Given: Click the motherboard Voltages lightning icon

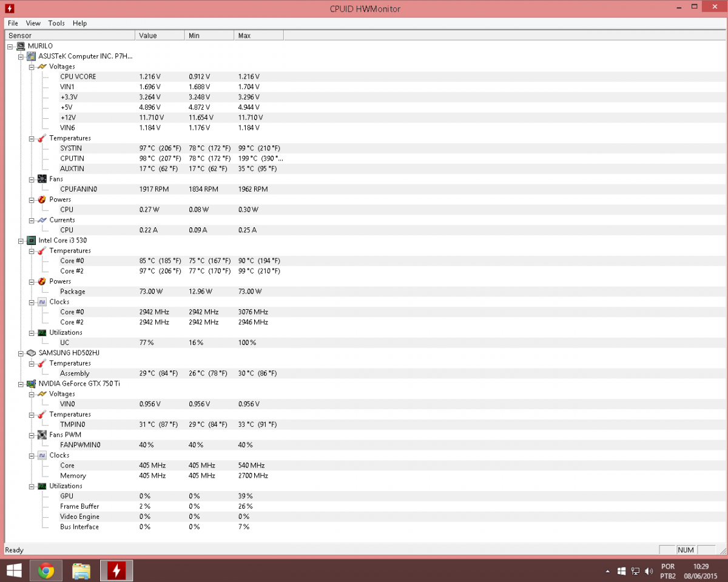Looking at the screenshot, I should point(42,67).
